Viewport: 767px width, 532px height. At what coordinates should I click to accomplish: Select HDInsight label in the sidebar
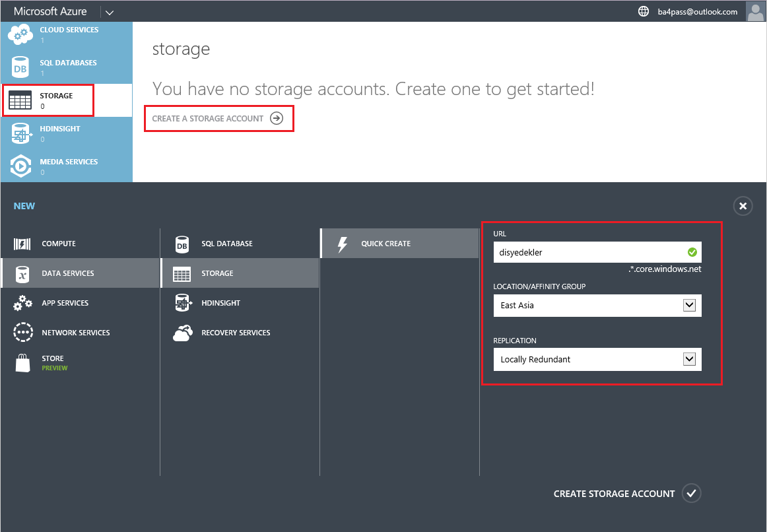point(59,129)
